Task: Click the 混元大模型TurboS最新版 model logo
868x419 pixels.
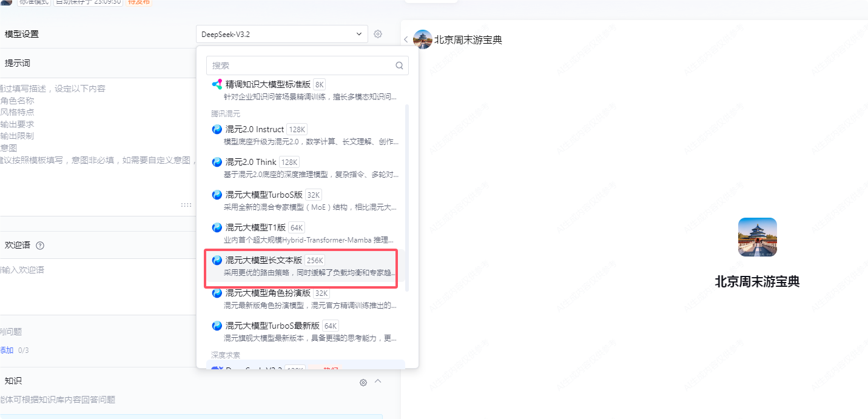Action: click(217, 326)
